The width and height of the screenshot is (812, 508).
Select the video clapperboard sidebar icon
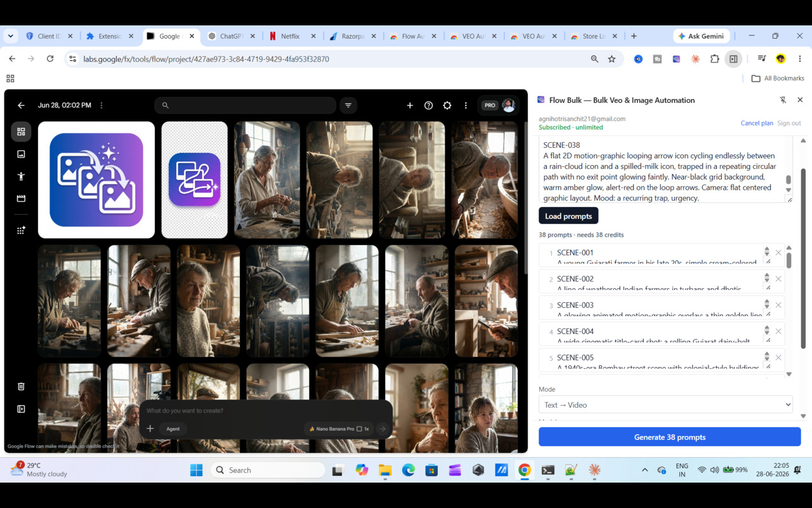(21, 199)
